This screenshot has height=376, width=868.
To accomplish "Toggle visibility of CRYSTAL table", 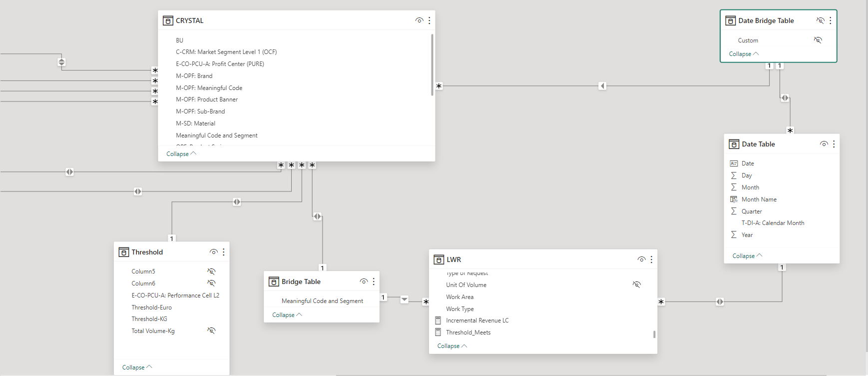I will point(420,20).
